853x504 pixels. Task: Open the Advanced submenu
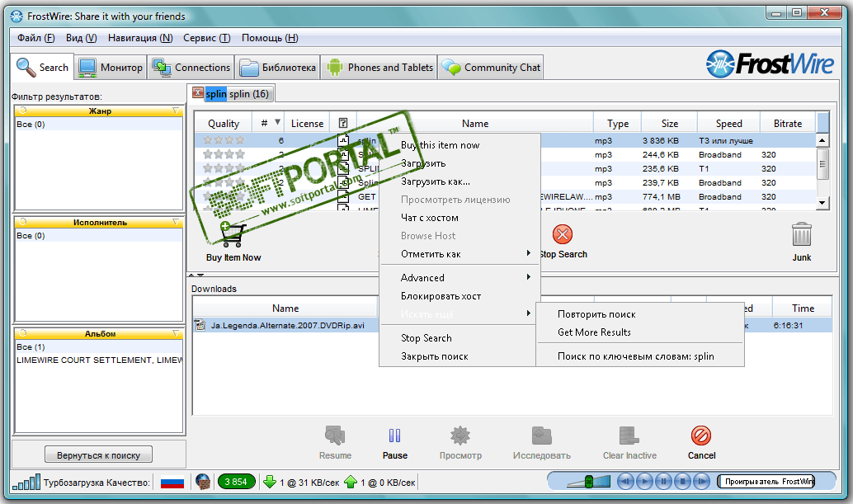click(x=460, y=278)
